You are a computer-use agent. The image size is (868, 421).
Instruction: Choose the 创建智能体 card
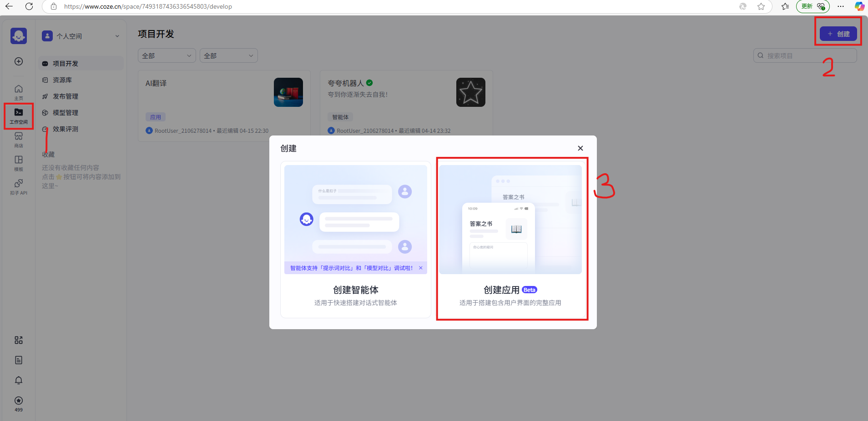point(356,240)
